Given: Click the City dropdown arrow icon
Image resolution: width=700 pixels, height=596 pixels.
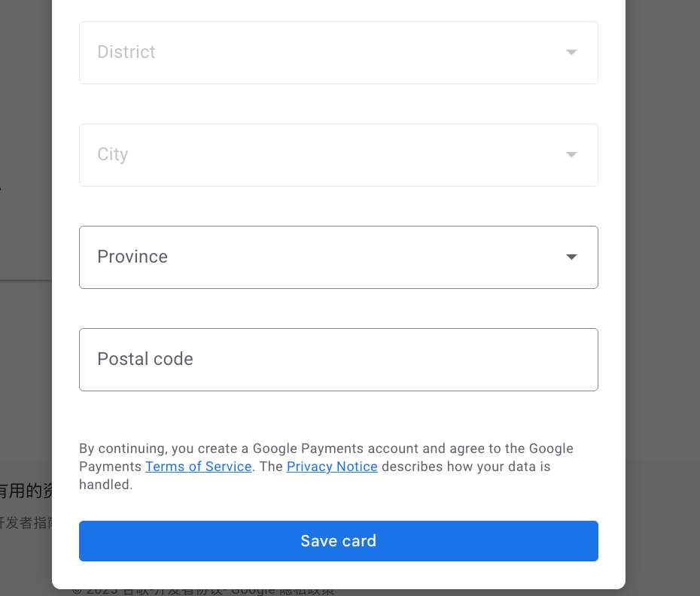Looking at the screenshot, I should 571,154.
